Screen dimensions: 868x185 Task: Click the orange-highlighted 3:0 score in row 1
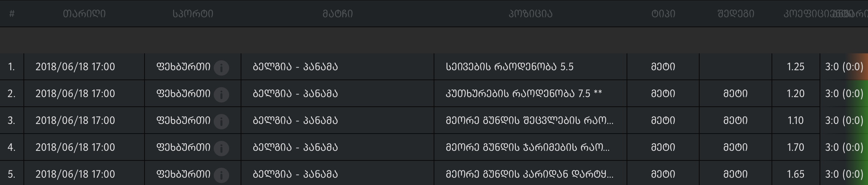pos(844,67)
